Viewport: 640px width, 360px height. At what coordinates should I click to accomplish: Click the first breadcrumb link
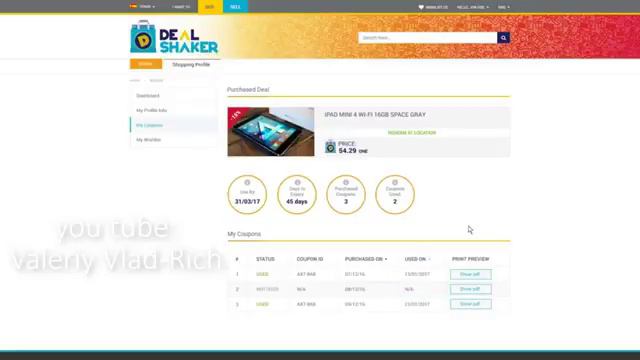click(135, 80)
